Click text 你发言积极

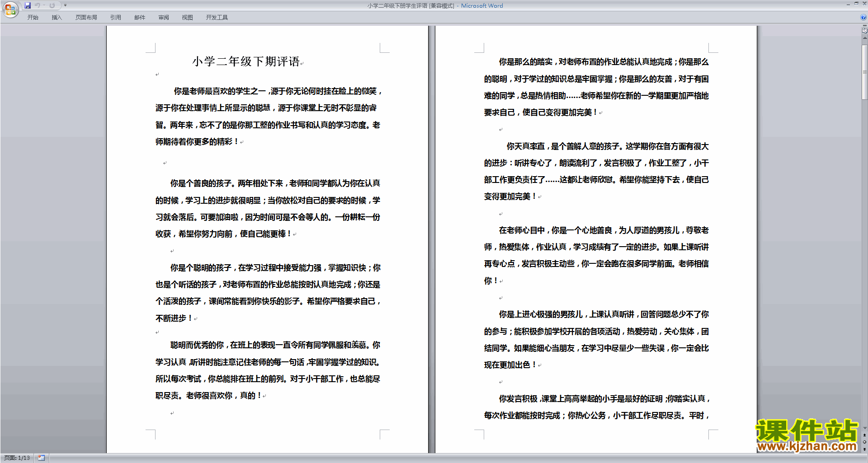tap(518, 399)
